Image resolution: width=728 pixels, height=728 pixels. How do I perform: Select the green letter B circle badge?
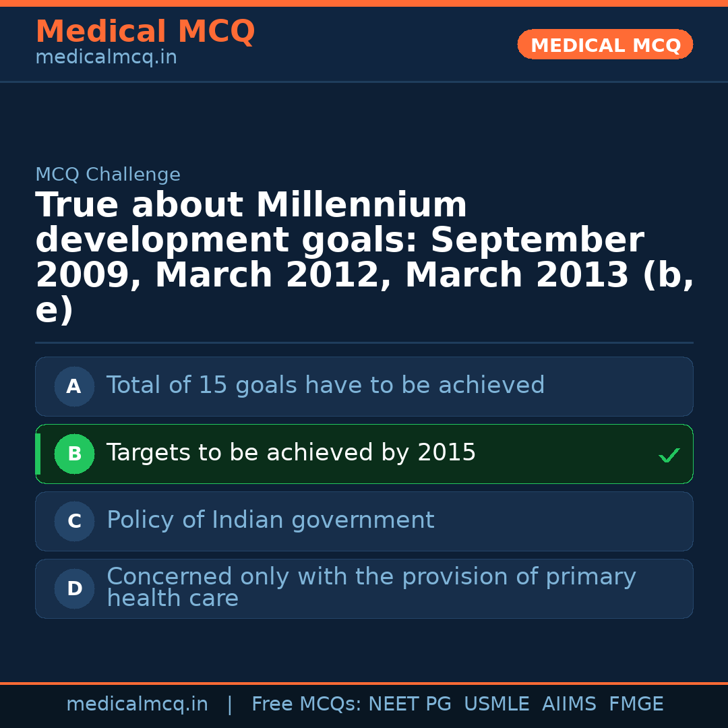tap(74, 454)
